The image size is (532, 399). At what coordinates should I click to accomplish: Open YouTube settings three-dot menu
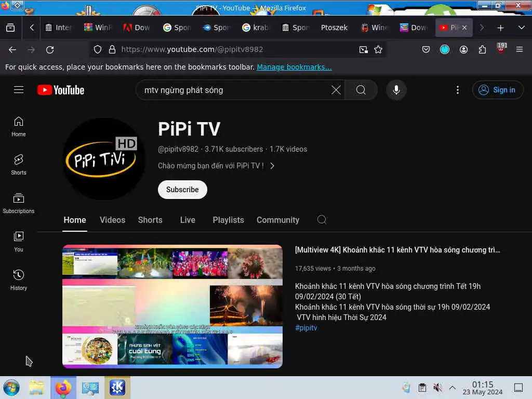pyautogui.click(x=458, y=90)
